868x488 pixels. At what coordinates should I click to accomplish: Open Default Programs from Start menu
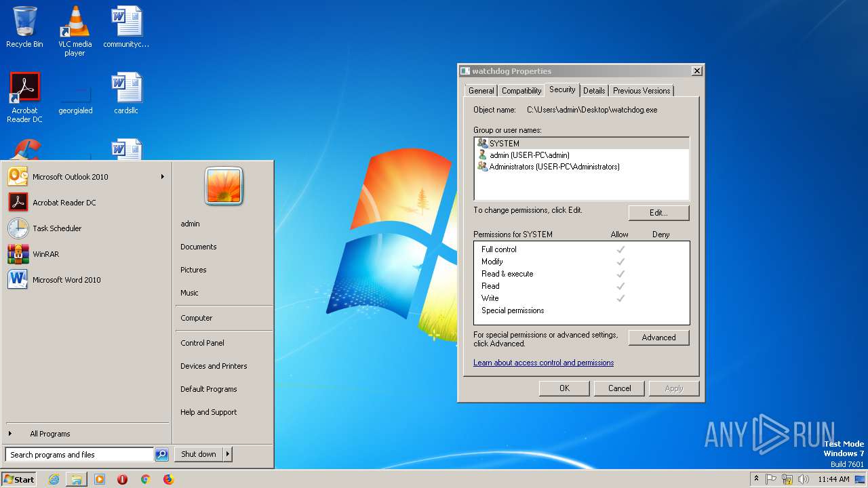click(208, 389)
